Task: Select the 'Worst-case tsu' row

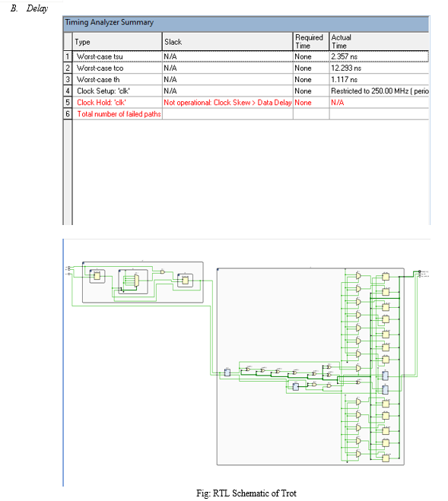Action: point(251,56)
